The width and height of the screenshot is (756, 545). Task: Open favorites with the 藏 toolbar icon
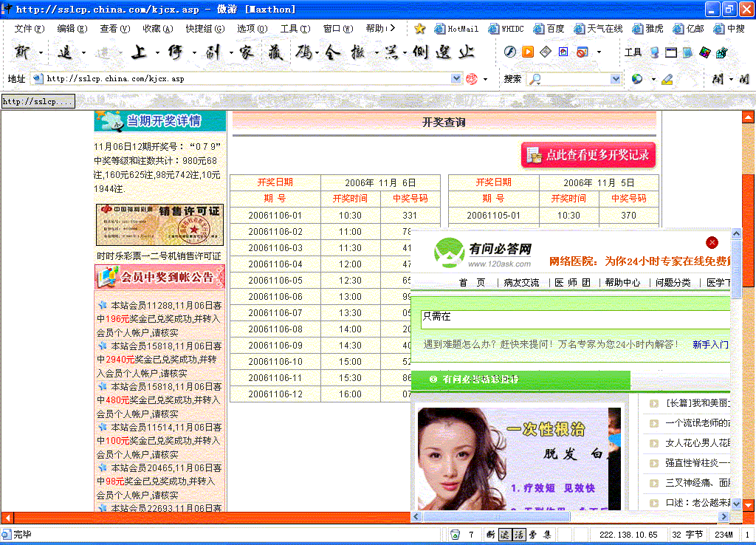[x=276, y=52]
